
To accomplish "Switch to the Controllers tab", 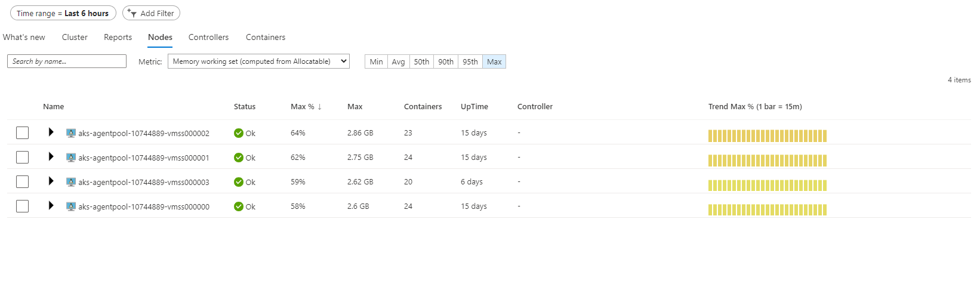I will pyautogui.click(x=208, y=37).
